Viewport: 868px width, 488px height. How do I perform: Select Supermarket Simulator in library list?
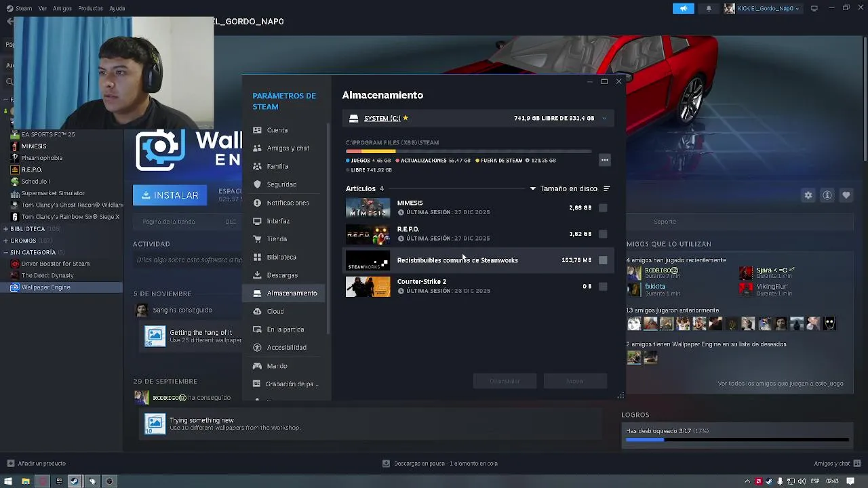point(53,193)
